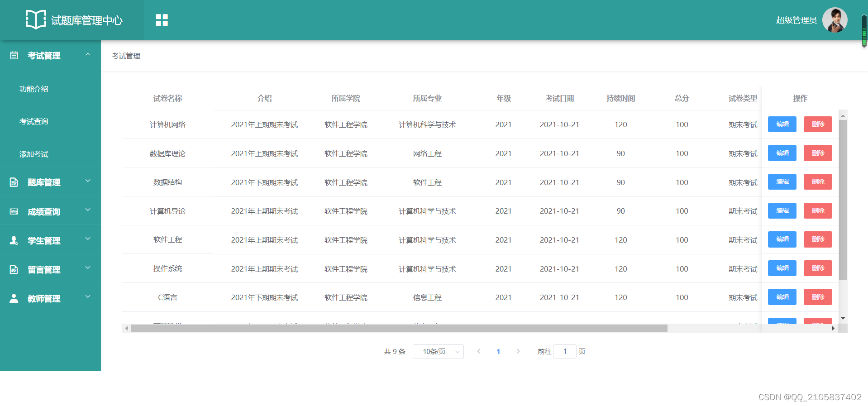Focus the go-to page input field

(x=565, y=351)
